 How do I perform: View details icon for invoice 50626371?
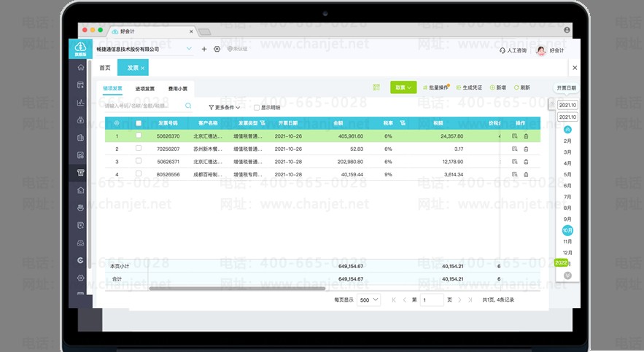pos(515,162)
